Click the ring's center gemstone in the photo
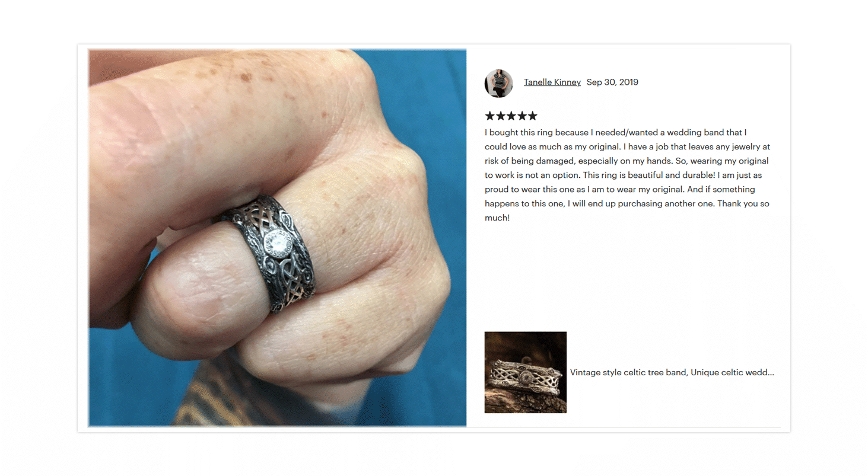 (x=276, y=242)
